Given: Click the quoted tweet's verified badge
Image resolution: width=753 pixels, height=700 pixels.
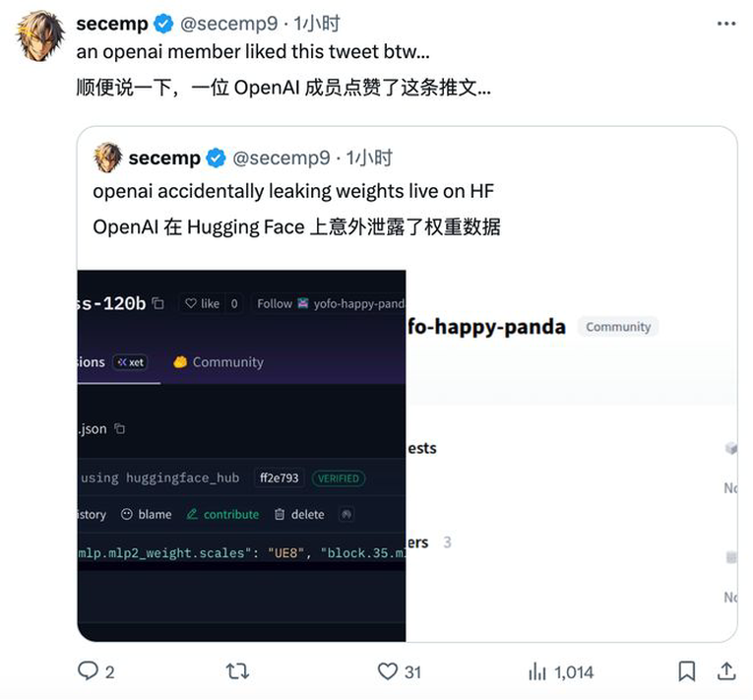Looking at the screenshot, I should pos(216,159).
